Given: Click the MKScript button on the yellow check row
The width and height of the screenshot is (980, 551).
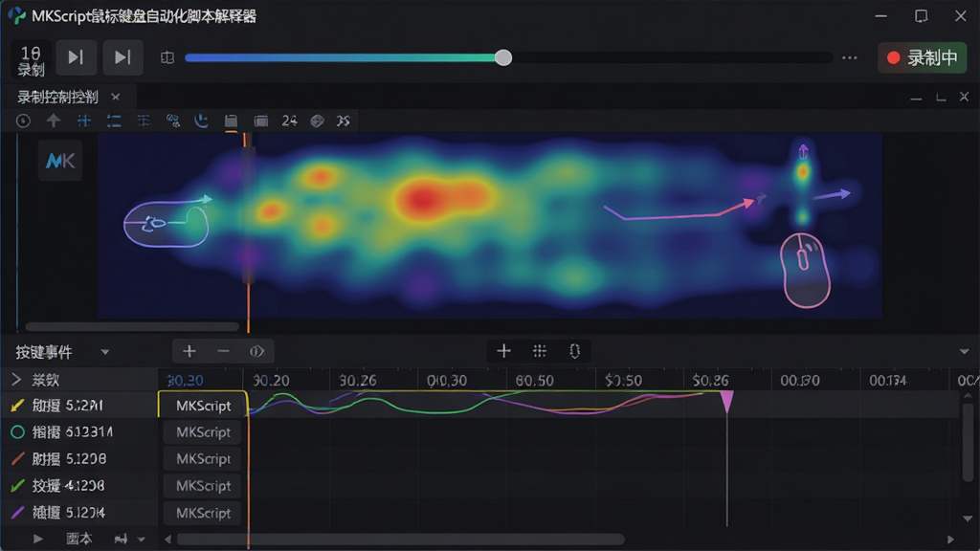Looking at the screenshot, I should [x=203, y=406].
